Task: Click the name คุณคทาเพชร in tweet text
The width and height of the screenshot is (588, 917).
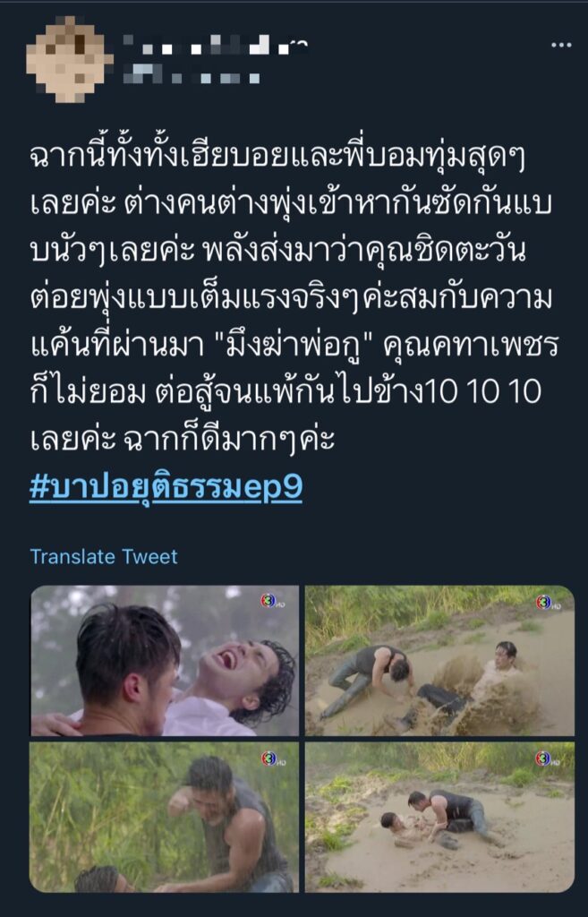Action: pos(471,346)
